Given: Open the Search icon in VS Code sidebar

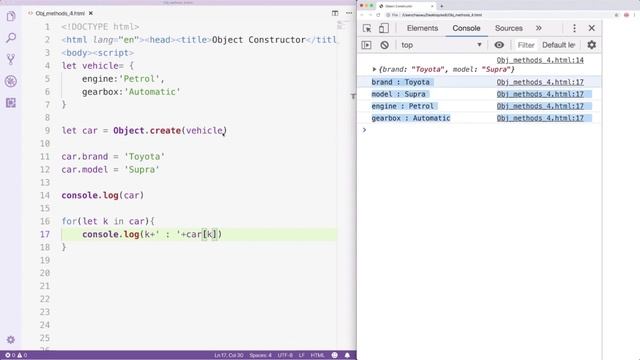Looking at the screenshot, I should click(11, 38).
